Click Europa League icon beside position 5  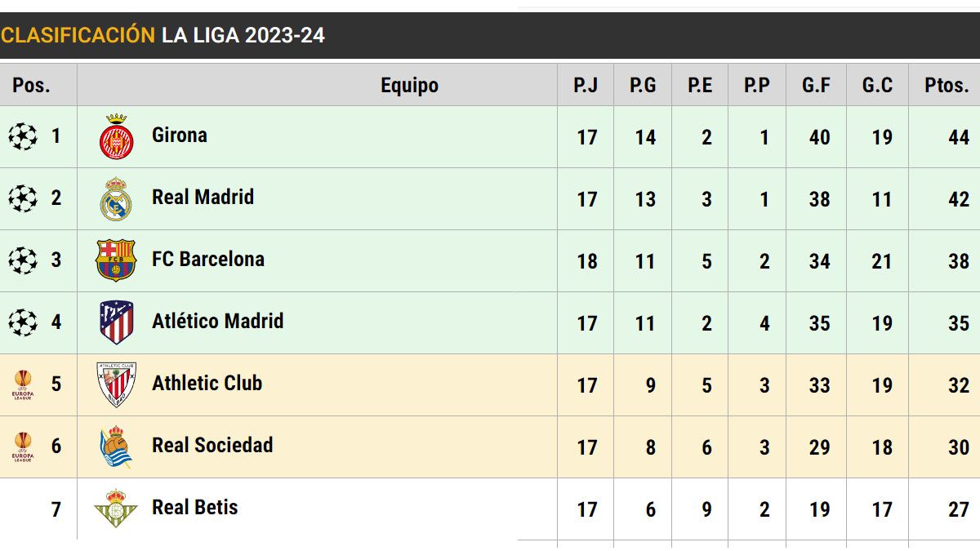tap(23, 384)
